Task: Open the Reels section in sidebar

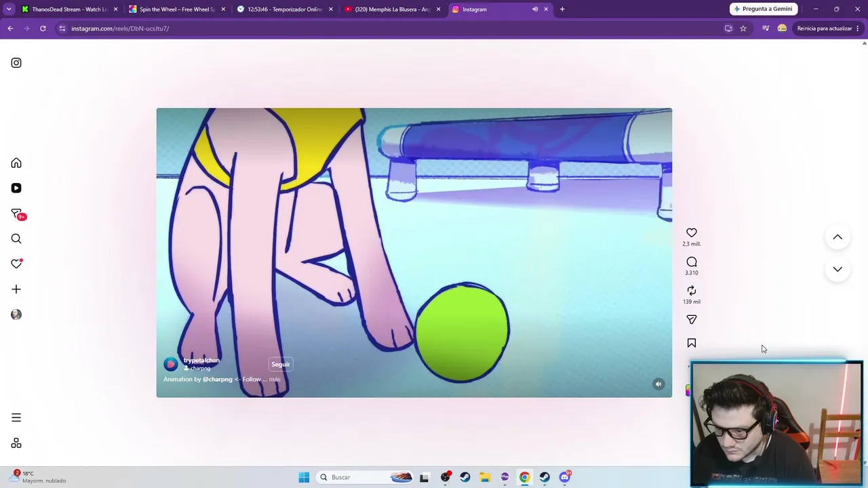Action: coord(16,188)
